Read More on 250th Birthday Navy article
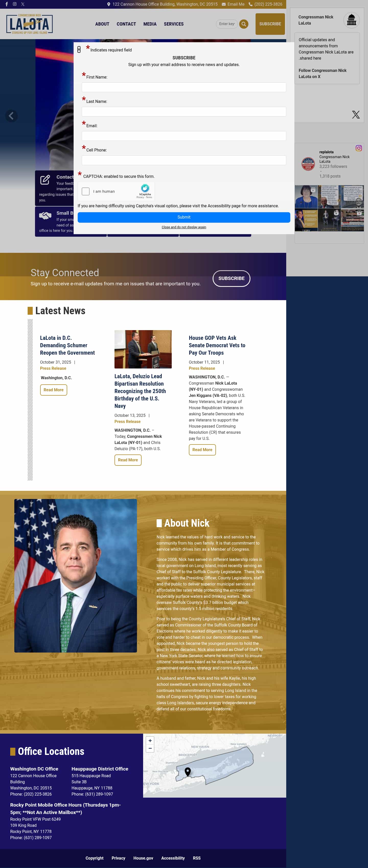This screenshot has width=368, height=868. (x=128, y=460)
